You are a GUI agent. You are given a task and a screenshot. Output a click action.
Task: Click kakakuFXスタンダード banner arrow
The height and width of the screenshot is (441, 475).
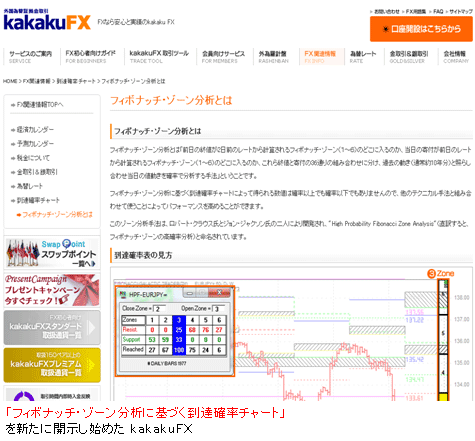click(91, 327)
